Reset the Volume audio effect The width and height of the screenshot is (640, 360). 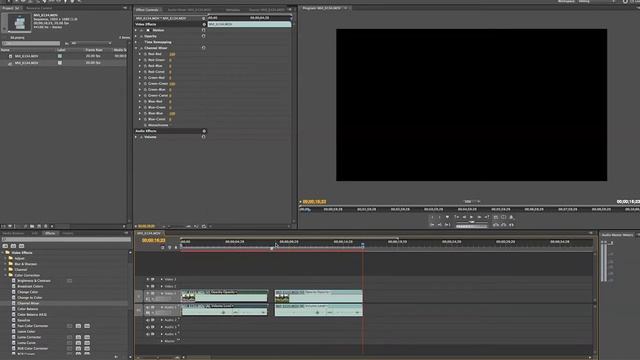[x=204, y=137]
